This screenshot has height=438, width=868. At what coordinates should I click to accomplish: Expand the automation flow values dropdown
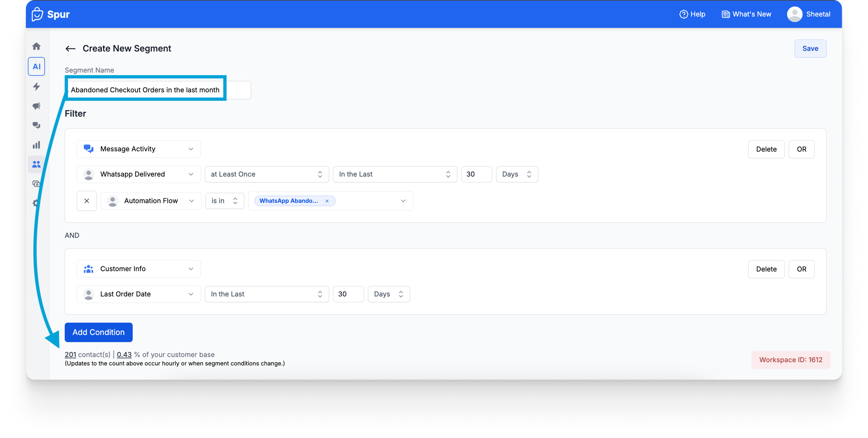click(403, 201)
